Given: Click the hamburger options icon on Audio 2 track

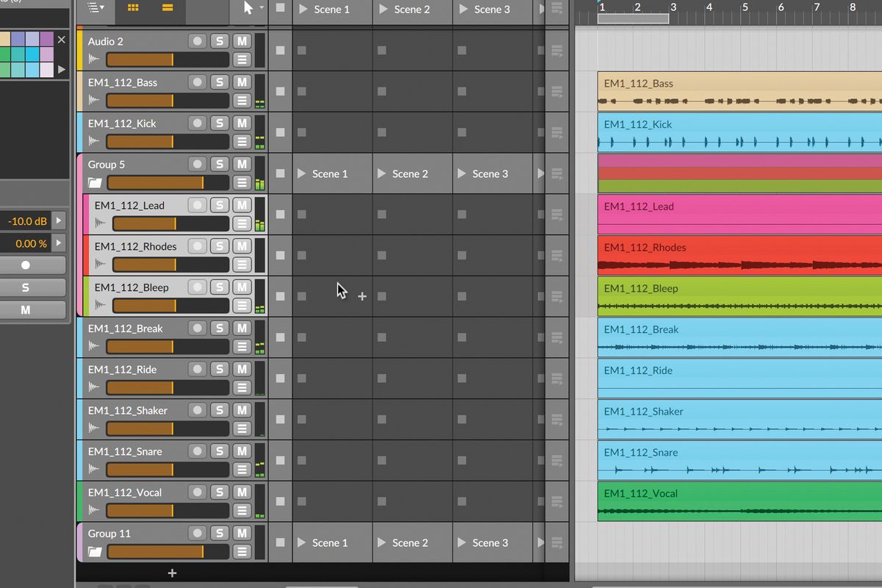Looking at the screenshot, I should click(x=242, y=60).
